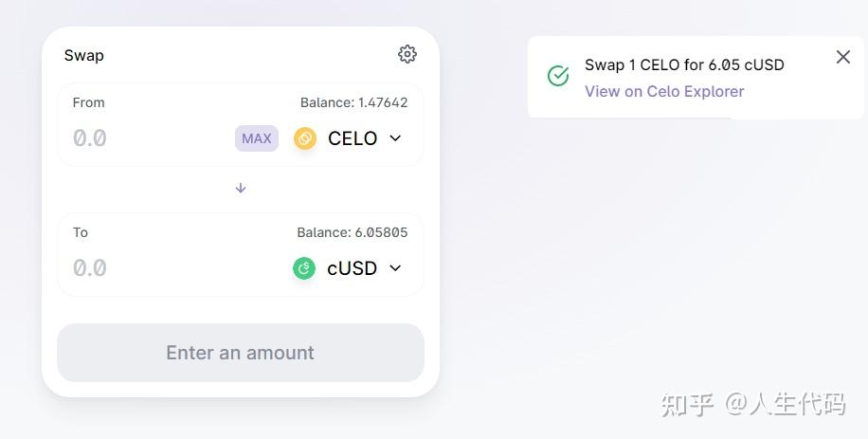Screen dimensions: 868x439
Task: Click the From balance 1.47642 text
Action: click(x=353, y=102)
